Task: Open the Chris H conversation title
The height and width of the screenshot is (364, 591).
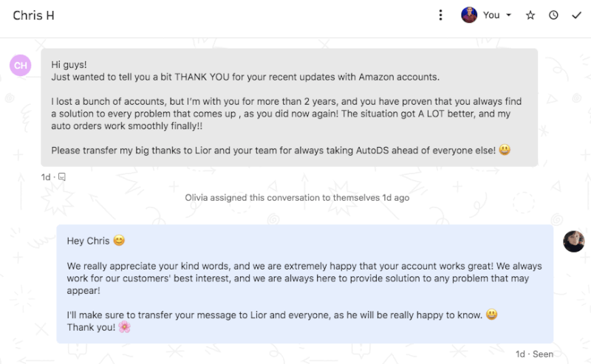Action: pos(33,16)
